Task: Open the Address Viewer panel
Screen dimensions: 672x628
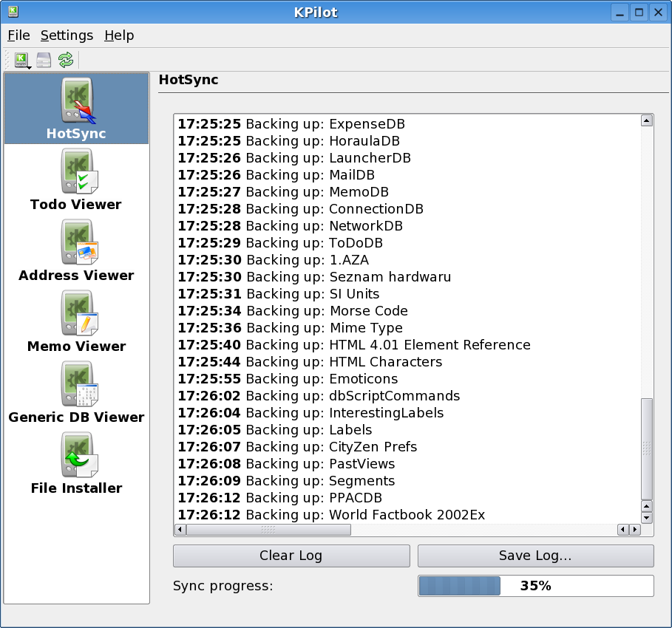Action: [76, 250]
